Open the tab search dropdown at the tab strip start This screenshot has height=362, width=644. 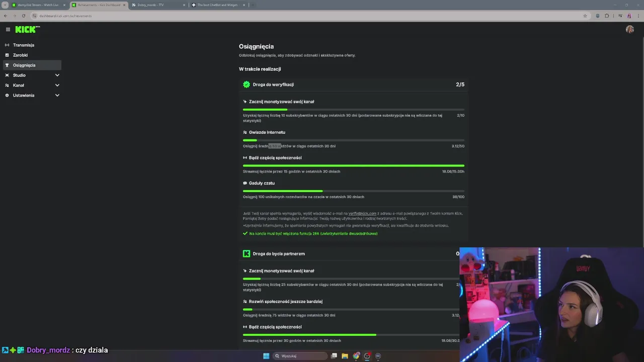click(x=5, y=5)
